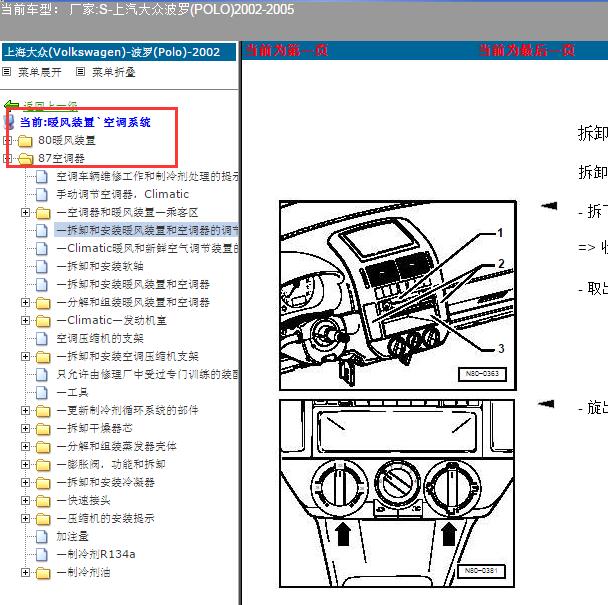The image size is (608, 605).
Task: Click the 一快速接头 folder icon
Action: (43, 500)
